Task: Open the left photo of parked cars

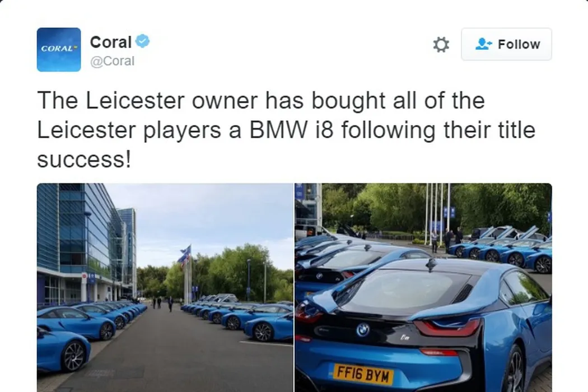Action: 165,288
